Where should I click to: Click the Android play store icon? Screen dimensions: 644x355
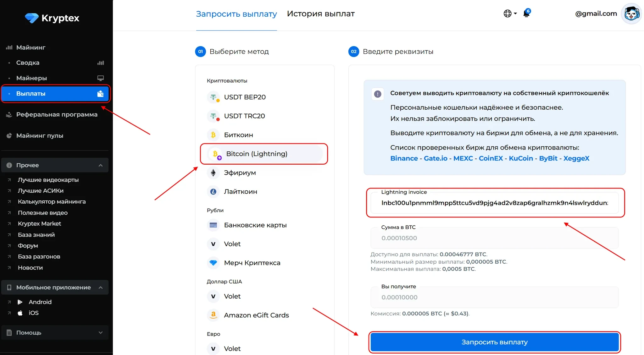20,302
